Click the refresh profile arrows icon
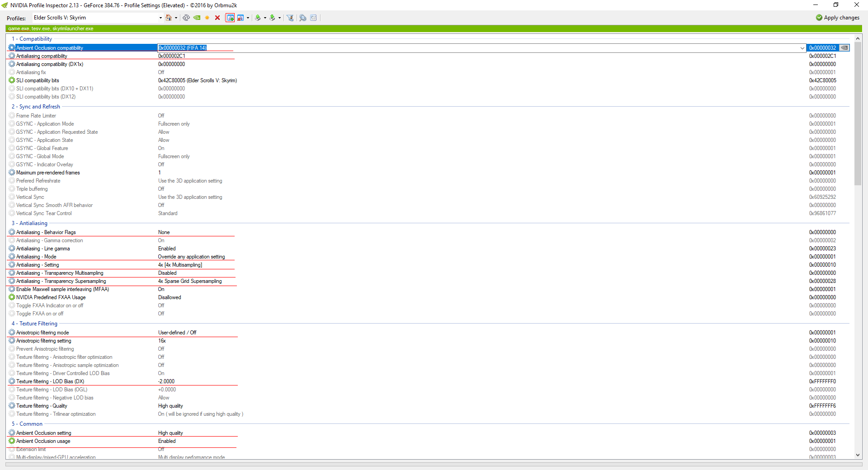 186,18
